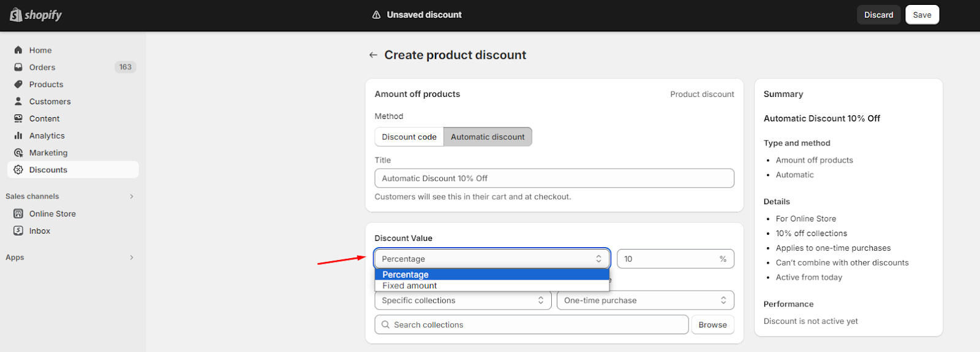
Task: Click the Home sidebar icon
Action: (18, 50)
